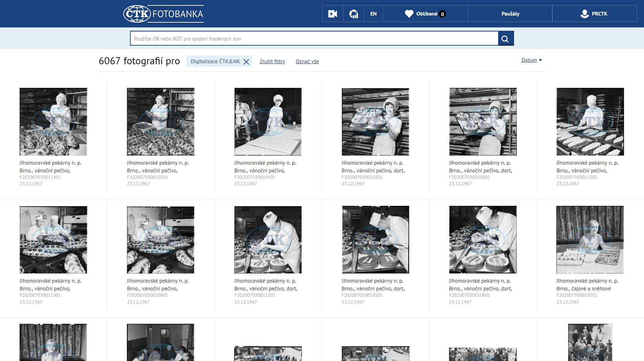Screen dimensions: 644x361
Task: Click the magnifier search button
Action: pyautogui.click(x=506, y=39)
